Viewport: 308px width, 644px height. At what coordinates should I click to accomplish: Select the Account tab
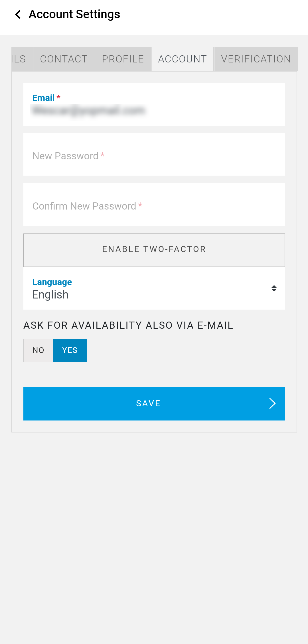(183, 59)
